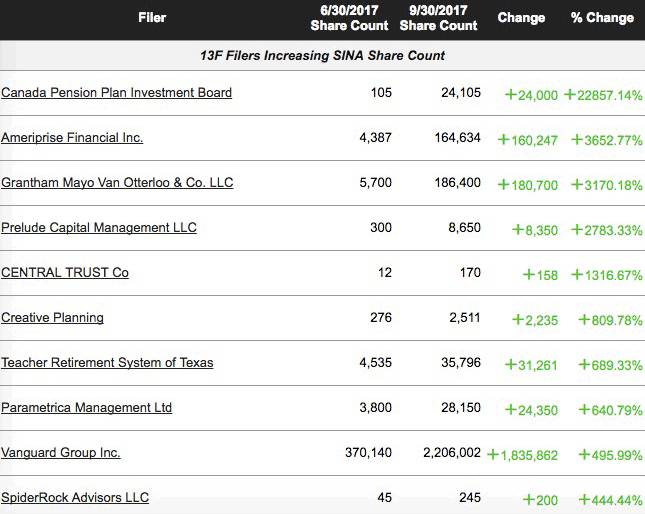Click the 245 share count
This screenshot has height=514, width=645.
click(470, 498)
